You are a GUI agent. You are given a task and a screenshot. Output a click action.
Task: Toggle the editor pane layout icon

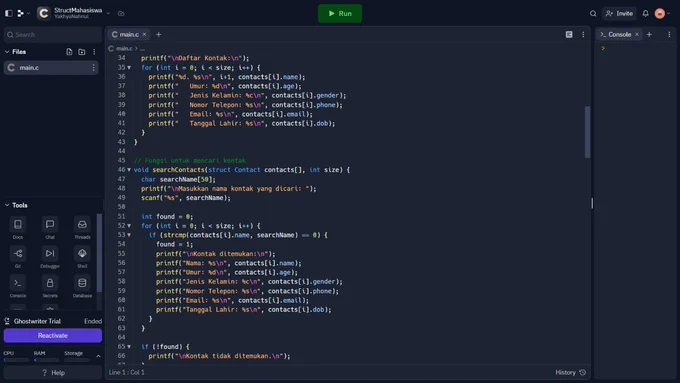coord(569,34)
